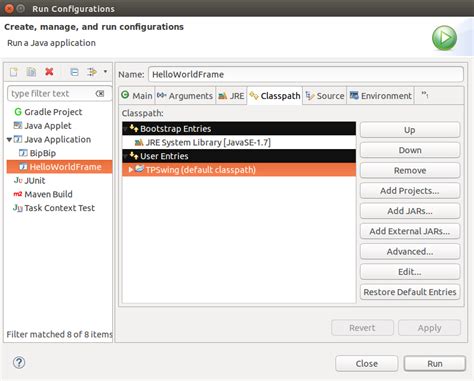This screenshot has width=474, height=381.
Task: Select Maven Build configuration type
Action: [x=48, y=194]
